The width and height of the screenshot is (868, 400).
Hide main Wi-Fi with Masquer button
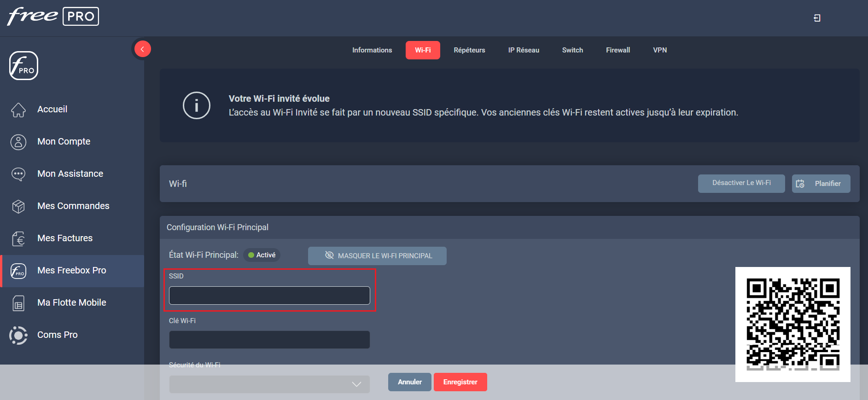(377, 255)
